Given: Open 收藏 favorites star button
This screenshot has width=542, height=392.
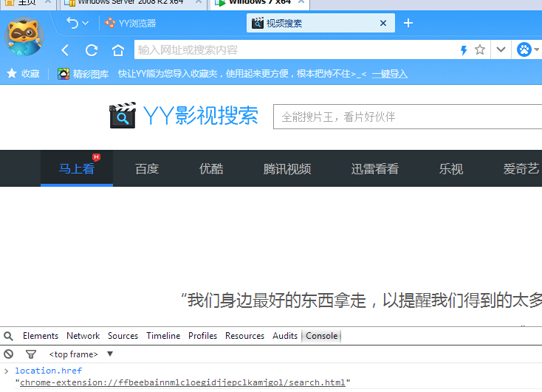Looking at the screenshot, I should (23, 74).
